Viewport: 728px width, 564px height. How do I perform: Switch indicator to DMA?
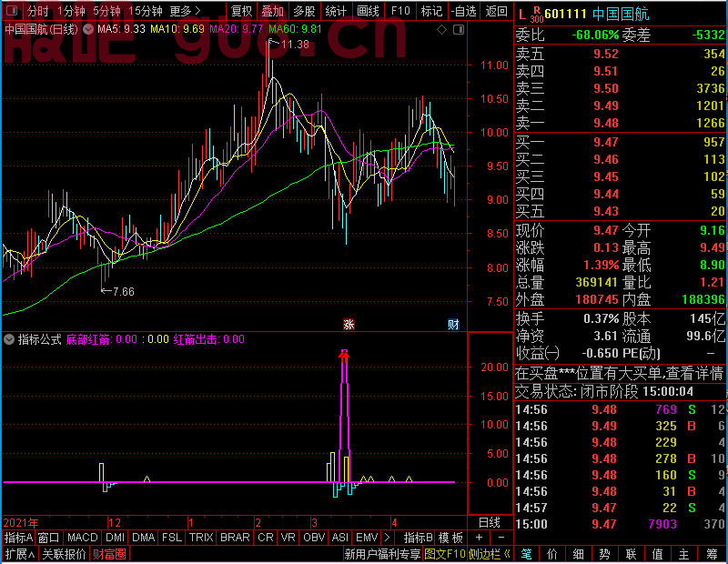[x=144, y=538]
